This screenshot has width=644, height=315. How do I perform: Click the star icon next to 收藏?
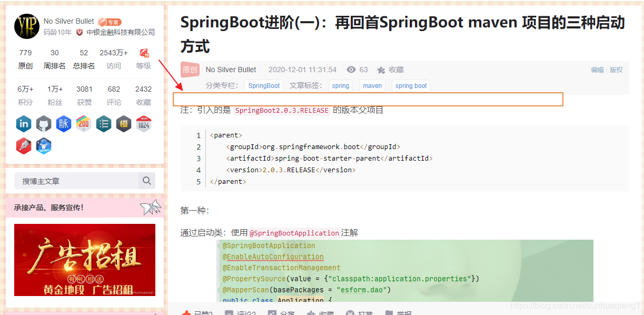pyautogui.click(x=381, y=70)
